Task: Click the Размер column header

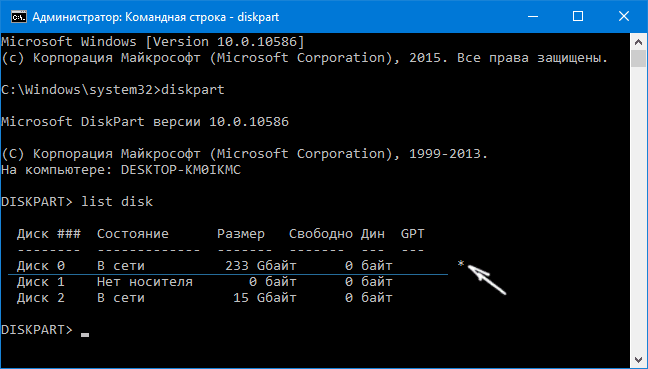Action: [241, 234]
